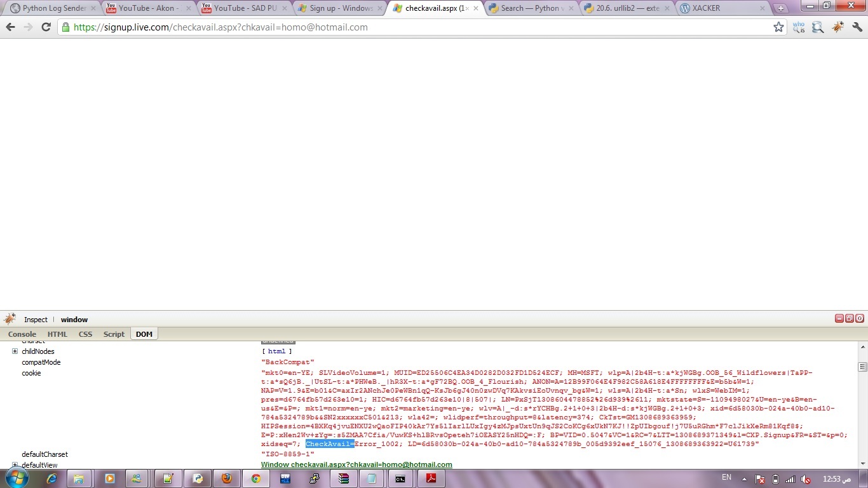Click the Whois extension icon
The image size is (868, 488).
799,27
